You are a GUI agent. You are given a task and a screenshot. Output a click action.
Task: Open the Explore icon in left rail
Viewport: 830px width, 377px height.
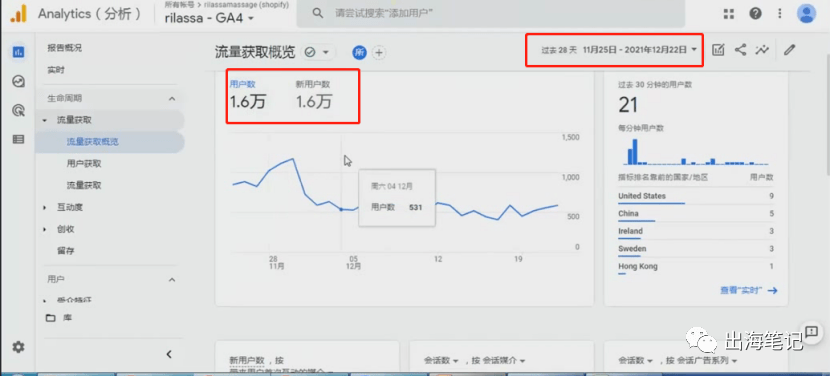tap(19, 81)
